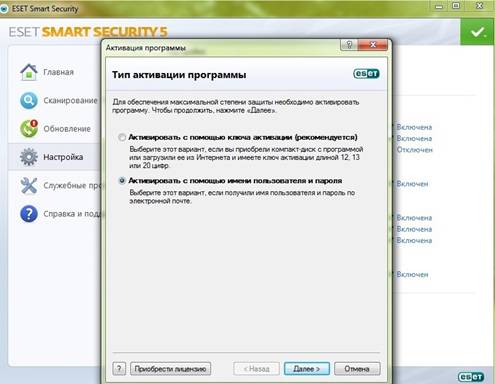Click the < Назад button

(x=256, y=369)
